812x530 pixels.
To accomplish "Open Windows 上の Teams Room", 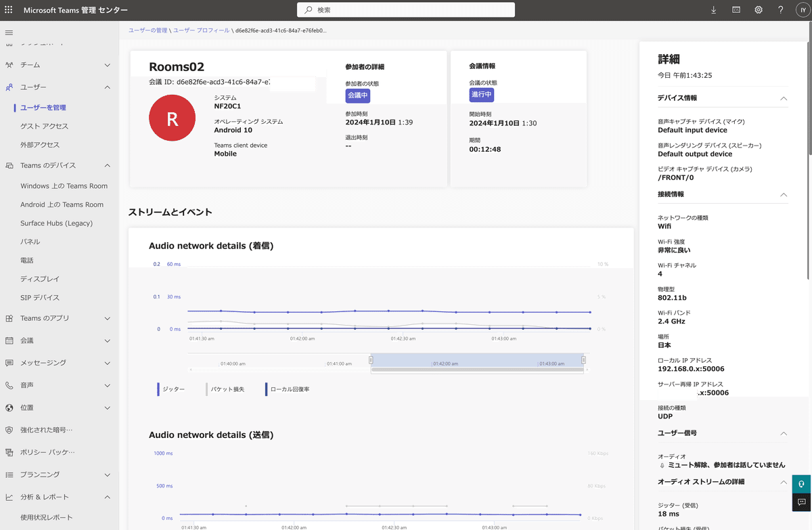I will (64, 186).
